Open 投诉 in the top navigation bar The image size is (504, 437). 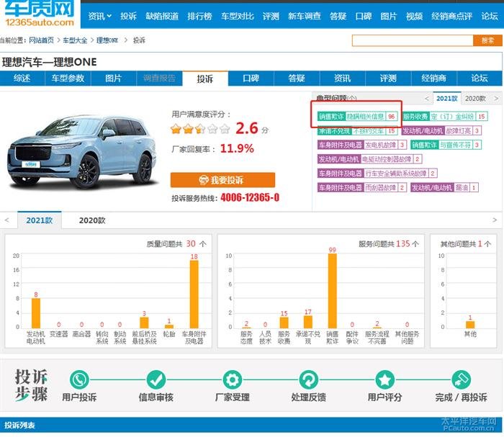(x=129, y=16)
